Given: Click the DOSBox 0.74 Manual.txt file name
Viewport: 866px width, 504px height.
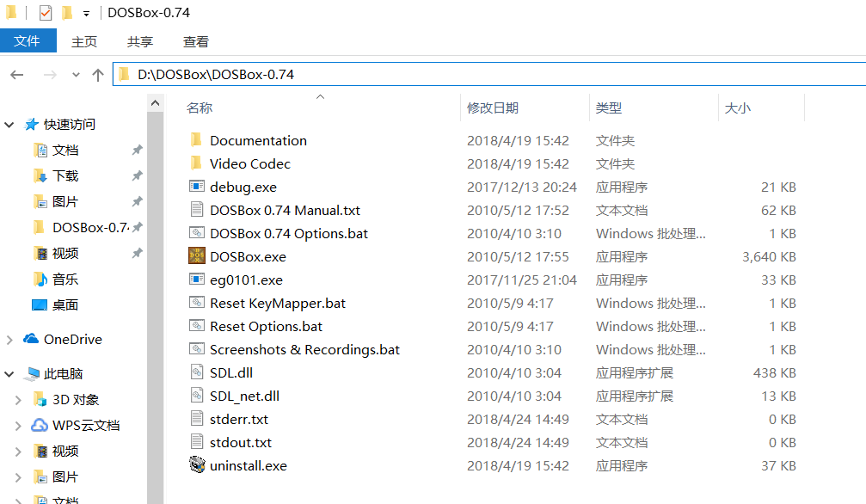Looking at the screenshot, I should 285,210.
